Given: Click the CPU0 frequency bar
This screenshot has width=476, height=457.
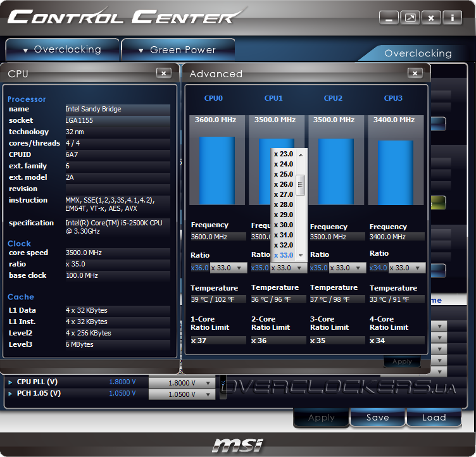Looking at the screenshot, I should [x=217, y=171].
